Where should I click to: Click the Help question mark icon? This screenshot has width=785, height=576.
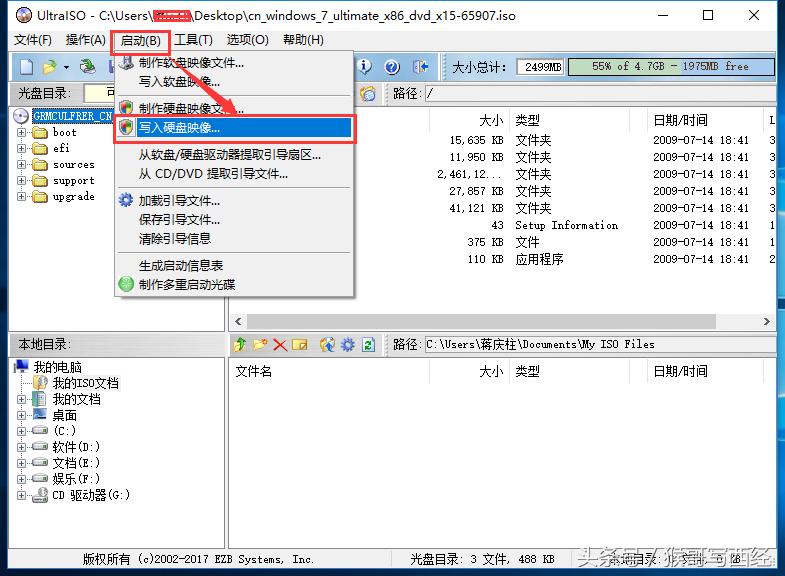pos(392,67)
